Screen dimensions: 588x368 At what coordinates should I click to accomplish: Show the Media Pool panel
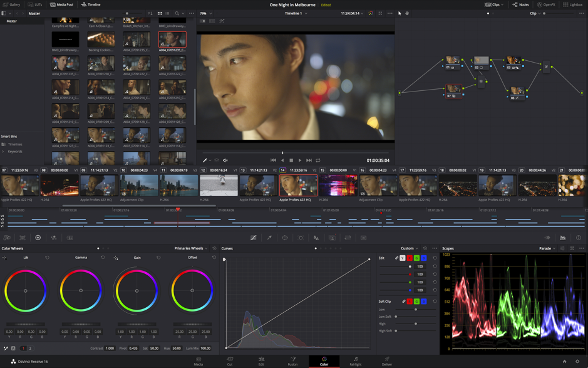(x=63, y=4)
